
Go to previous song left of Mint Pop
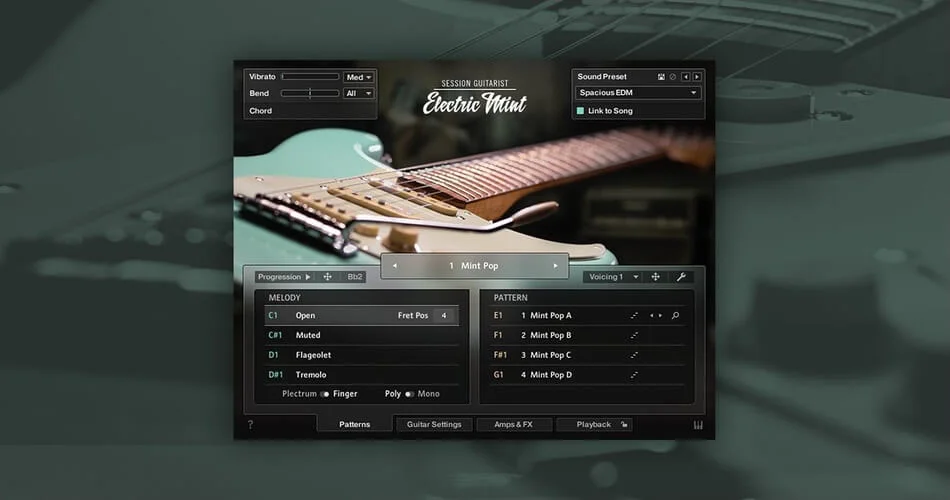(394, 266)
